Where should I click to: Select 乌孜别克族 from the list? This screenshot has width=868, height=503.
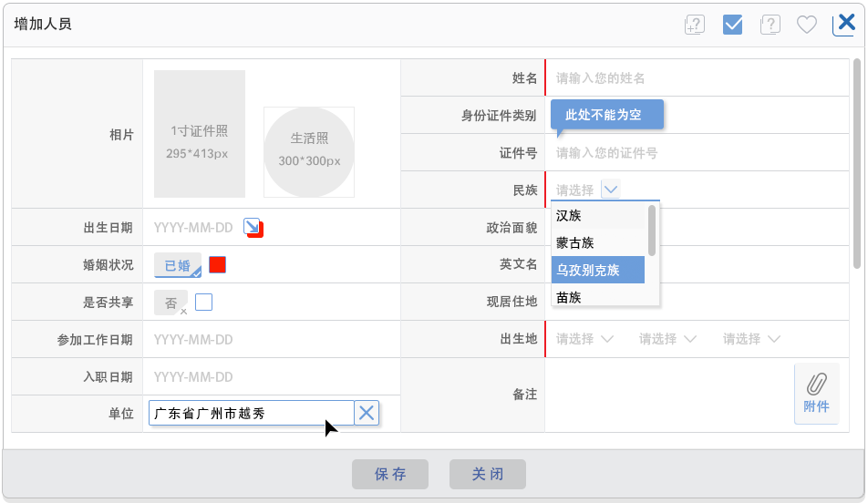597,270
